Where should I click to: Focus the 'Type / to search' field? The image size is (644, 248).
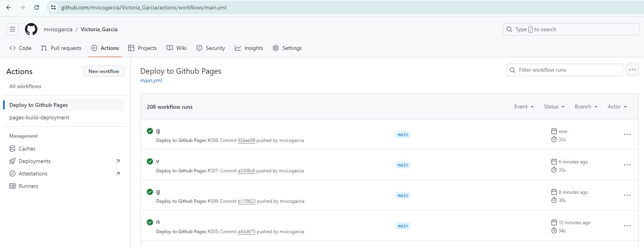(x=571, y=29)
